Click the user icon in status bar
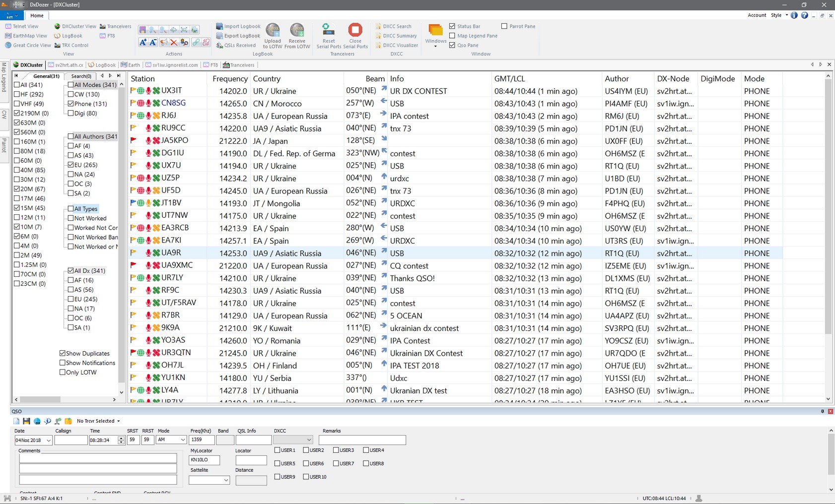This screenshot has height=504, width=835. [x=699, y=498]
